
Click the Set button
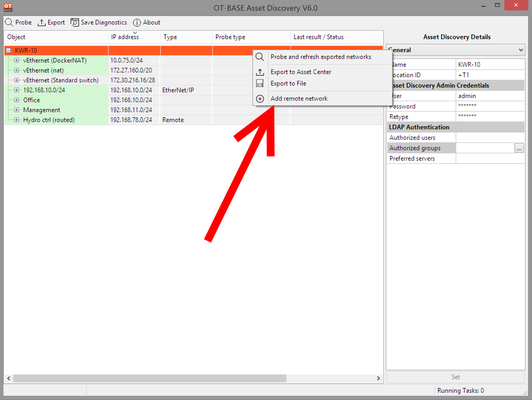[x=455, y=377]
